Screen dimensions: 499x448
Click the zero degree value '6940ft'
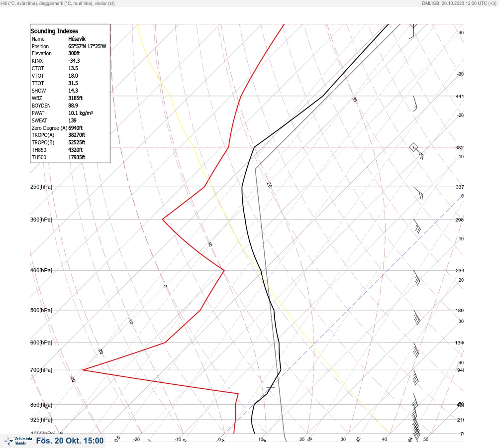[x=76, y=128]
